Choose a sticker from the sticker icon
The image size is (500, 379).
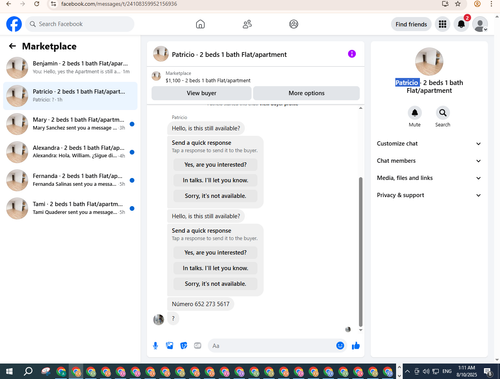[184, 346]
